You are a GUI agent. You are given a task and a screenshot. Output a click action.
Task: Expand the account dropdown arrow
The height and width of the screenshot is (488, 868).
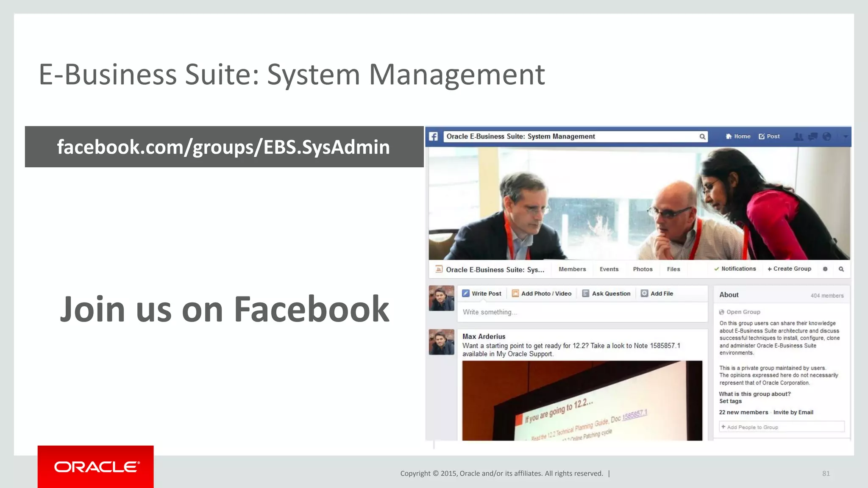tap(846, 136)
